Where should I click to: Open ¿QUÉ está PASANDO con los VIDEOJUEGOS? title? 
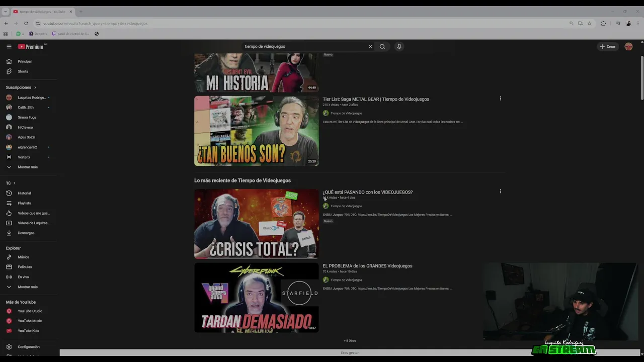[x=368, y=192]
